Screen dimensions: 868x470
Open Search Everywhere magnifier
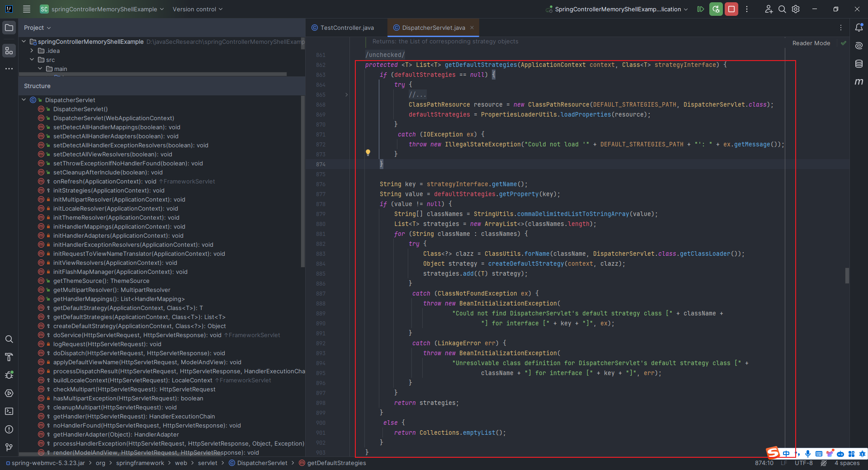coord(782,9)
